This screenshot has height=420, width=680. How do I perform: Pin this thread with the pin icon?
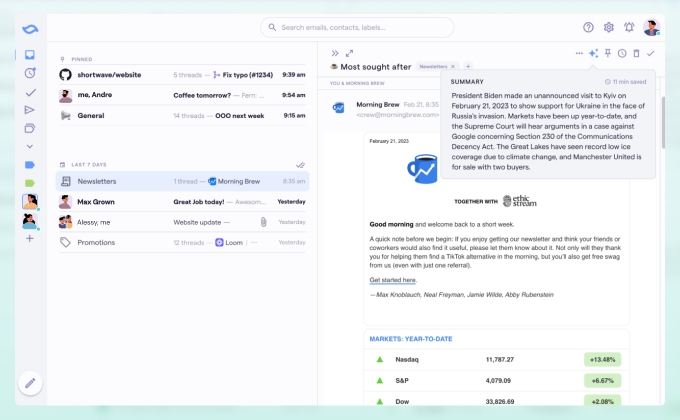pos(608,53)
